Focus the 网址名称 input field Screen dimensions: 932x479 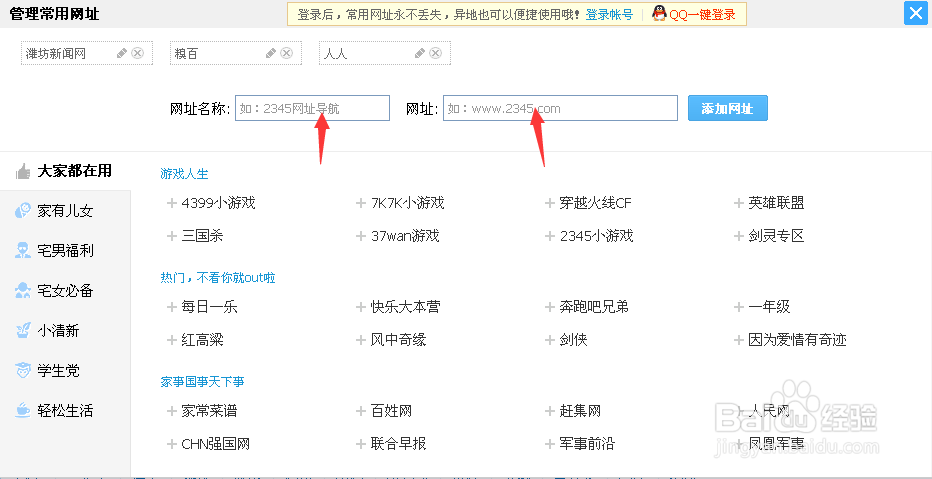[313, 108]
